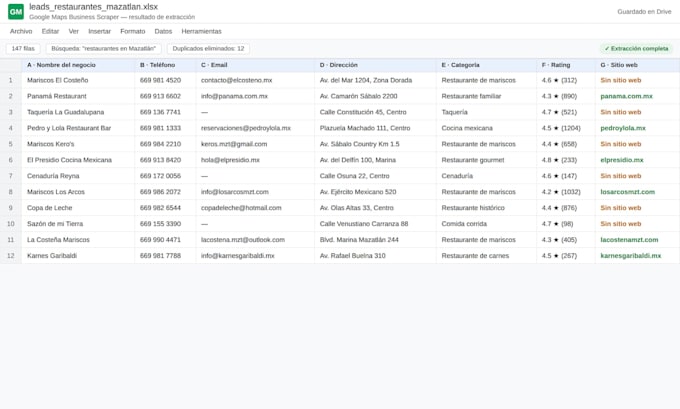Click address cell Av. del Mar 1204, Zona Dorada

point(376,80)
